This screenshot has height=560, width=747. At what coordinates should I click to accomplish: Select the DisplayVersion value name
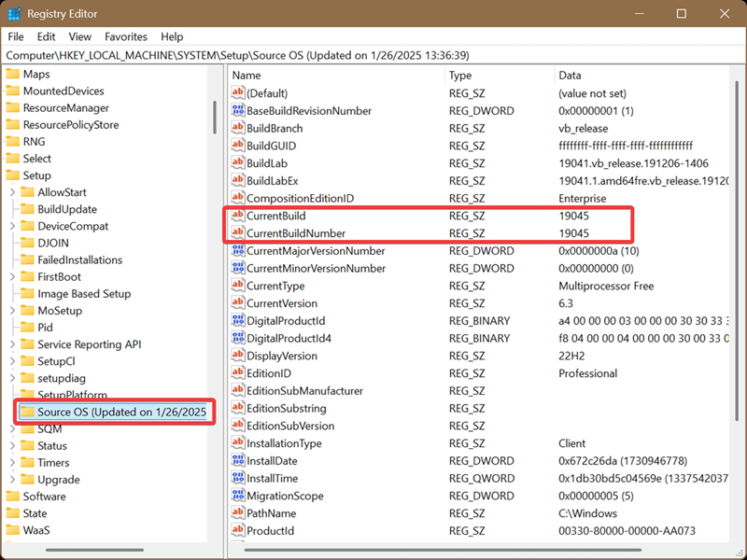click(x=282, y=356)
